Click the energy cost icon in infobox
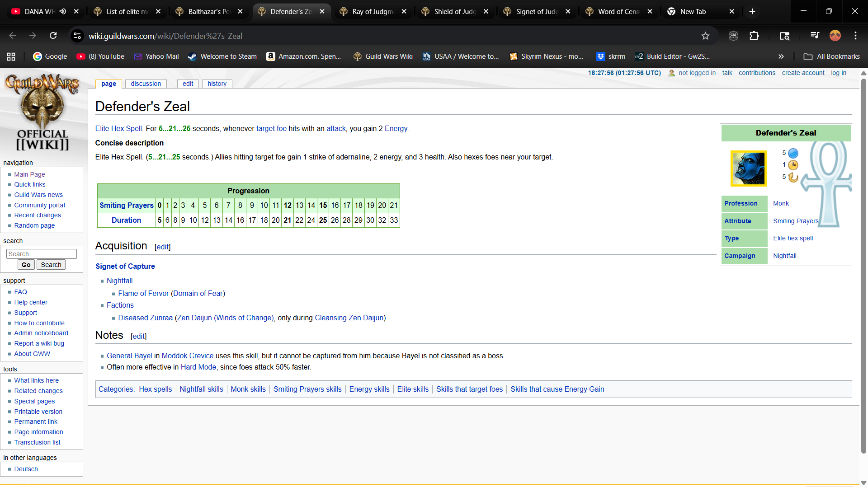This screenshot has width=868, height=487. click(x=793, y=153)
